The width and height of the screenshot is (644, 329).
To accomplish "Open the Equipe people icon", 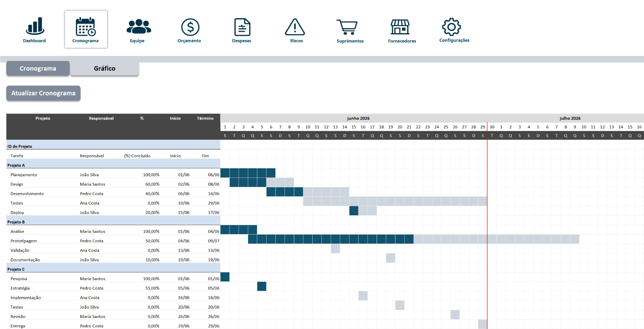I will [x=139, y=26].
